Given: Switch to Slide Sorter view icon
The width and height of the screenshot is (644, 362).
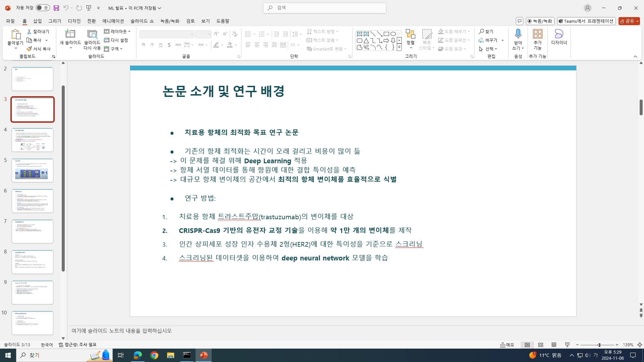Looking at the screenshot, I should tap(541, 345).
